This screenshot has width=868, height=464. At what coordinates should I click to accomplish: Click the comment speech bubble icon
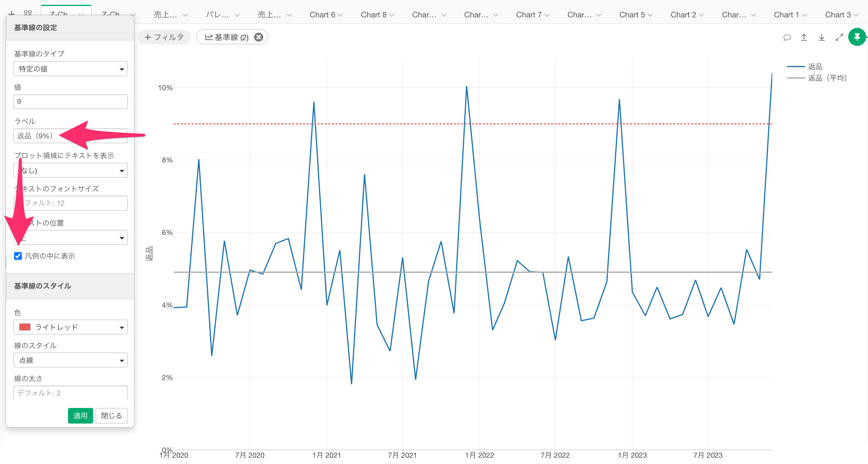tap(787, 37)
